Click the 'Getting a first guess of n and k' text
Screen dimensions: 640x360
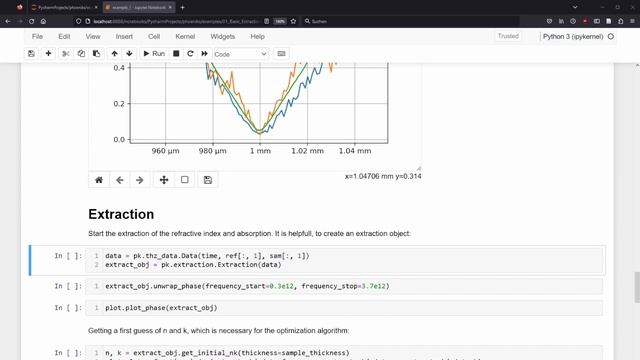[219, 331]
